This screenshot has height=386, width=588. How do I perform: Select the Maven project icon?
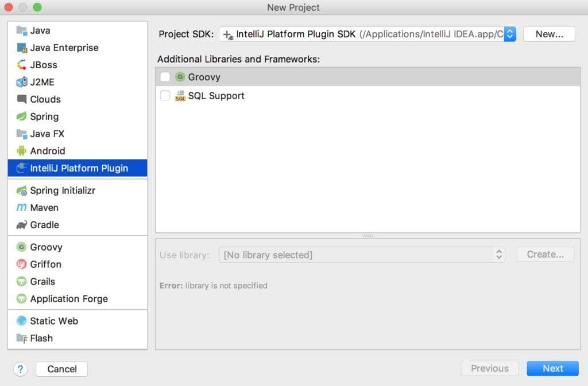21,208
